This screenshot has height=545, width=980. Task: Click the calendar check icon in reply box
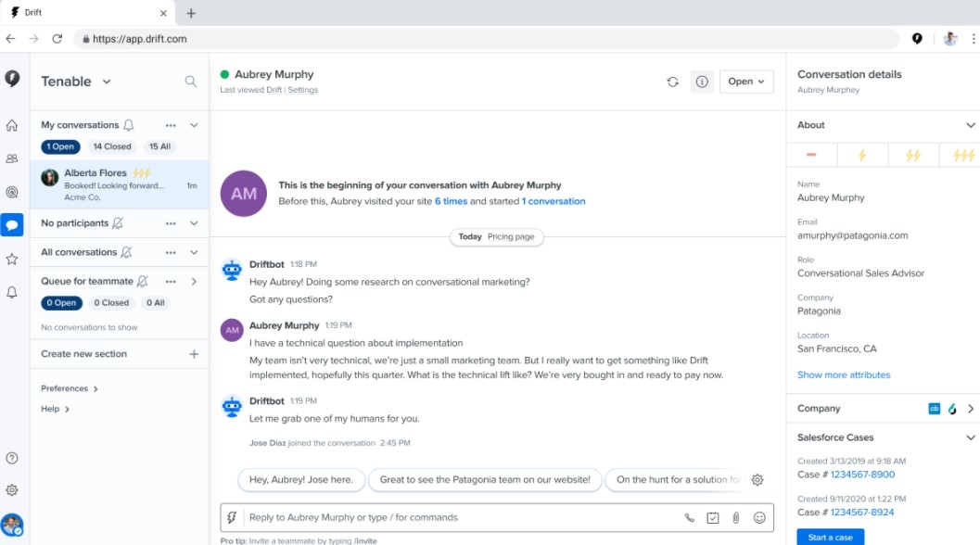pyautogui.click(x=712, y=517)
